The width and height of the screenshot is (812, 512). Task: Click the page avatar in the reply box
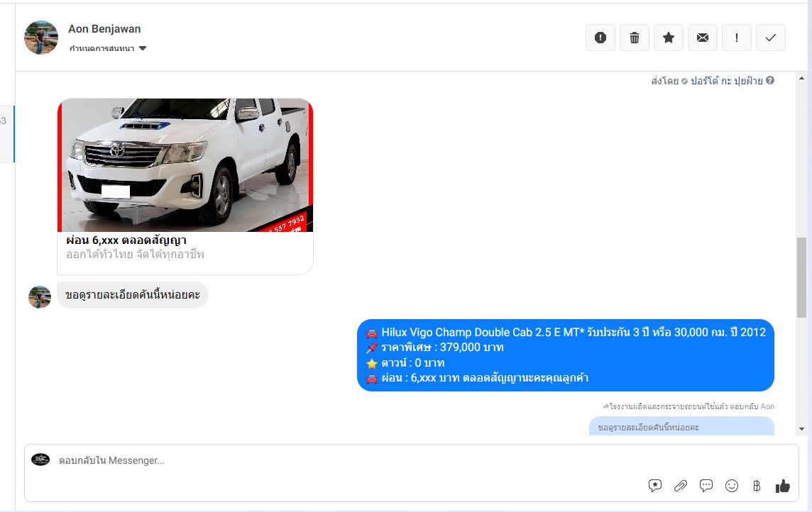coord(40,460)
